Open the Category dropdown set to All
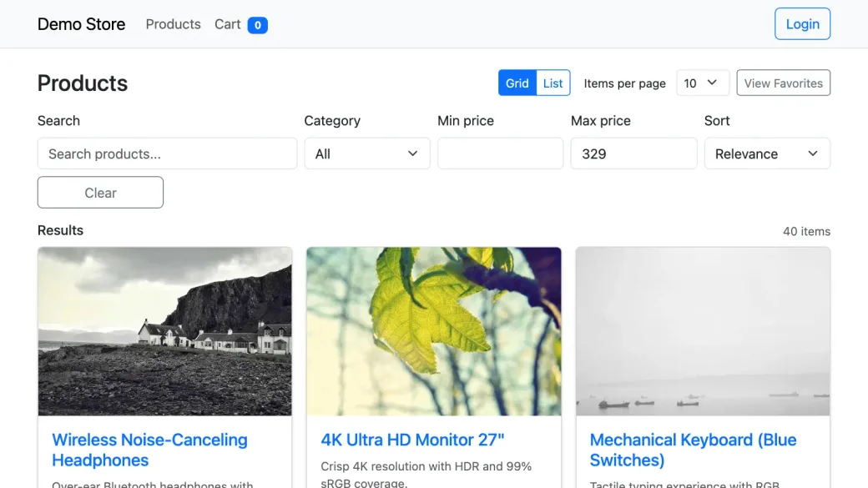868x488 pixels. [367, 153]
